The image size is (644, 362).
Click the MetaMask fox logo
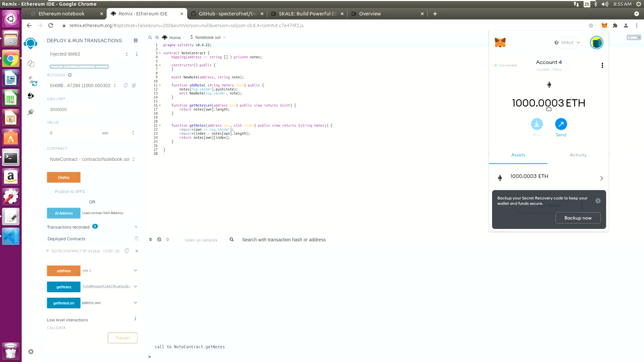point(500,43)
